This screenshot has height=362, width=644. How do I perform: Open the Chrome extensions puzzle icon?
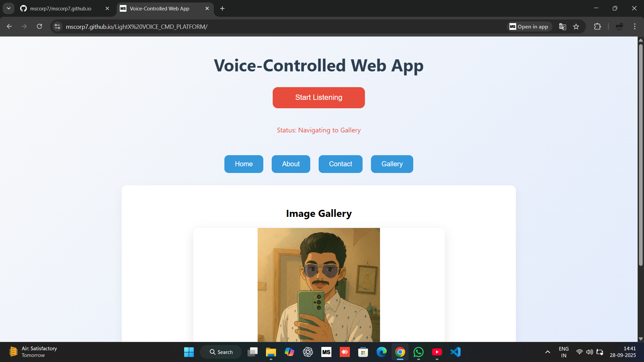pos(598,26)
